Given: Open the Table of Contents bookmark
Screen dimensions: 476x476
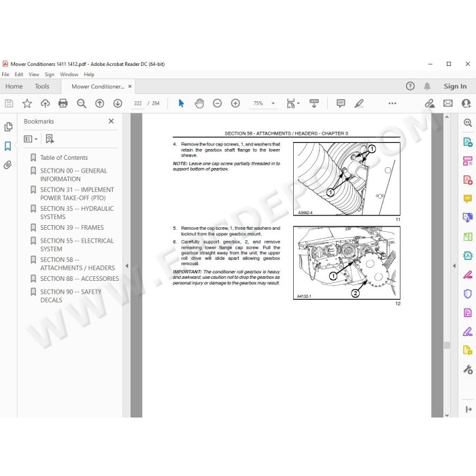Looking at the screenshot, I should pos(64,158).
